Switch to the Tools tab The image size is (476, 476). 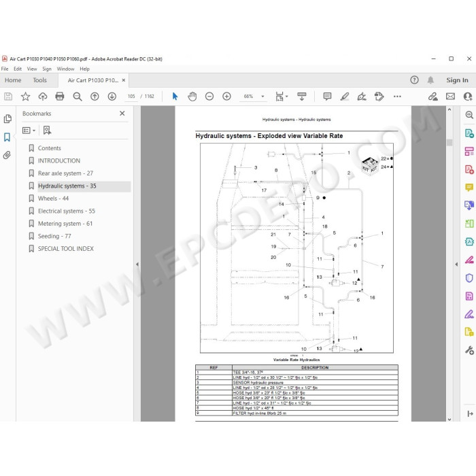39,80
